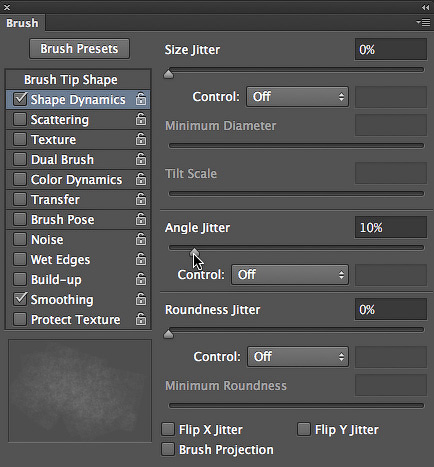Screen dimensions: 434x467
Task: Toggle the lock icon for Shape Dynamics
Action: (141, 99)
